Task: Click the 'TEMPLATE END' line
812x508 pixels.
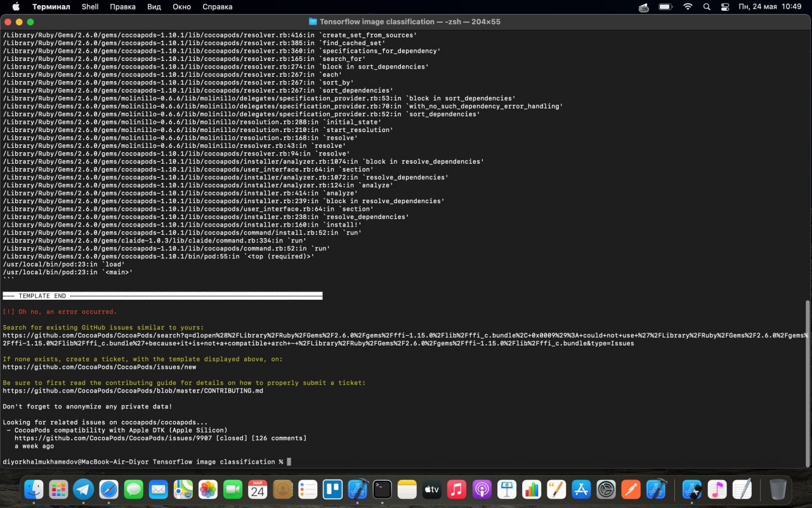Action: click(x=162, y=296)
